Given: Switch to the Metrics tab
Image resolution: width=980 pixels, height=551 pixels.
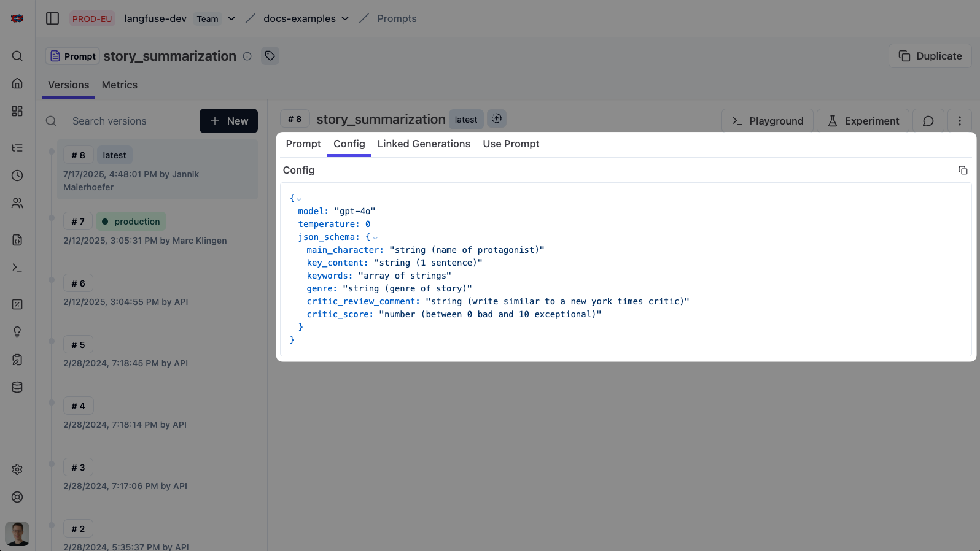Looking at the screenshot, I should tap(119, 85).
